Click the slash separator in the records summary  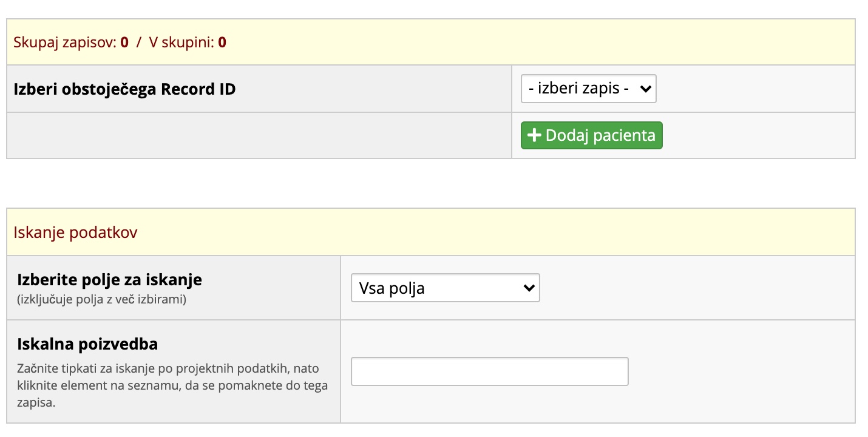tap(138, 42)
